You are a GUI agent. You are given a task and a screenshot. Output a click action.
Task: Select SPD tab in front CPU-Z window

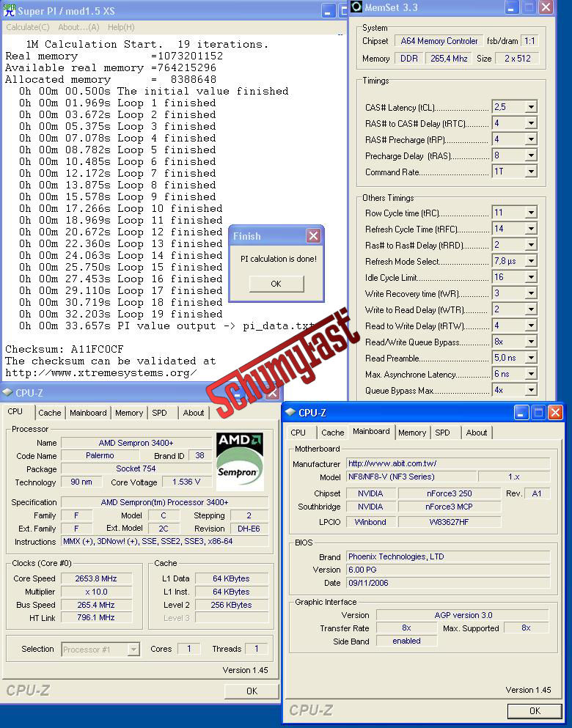point(442,433)
